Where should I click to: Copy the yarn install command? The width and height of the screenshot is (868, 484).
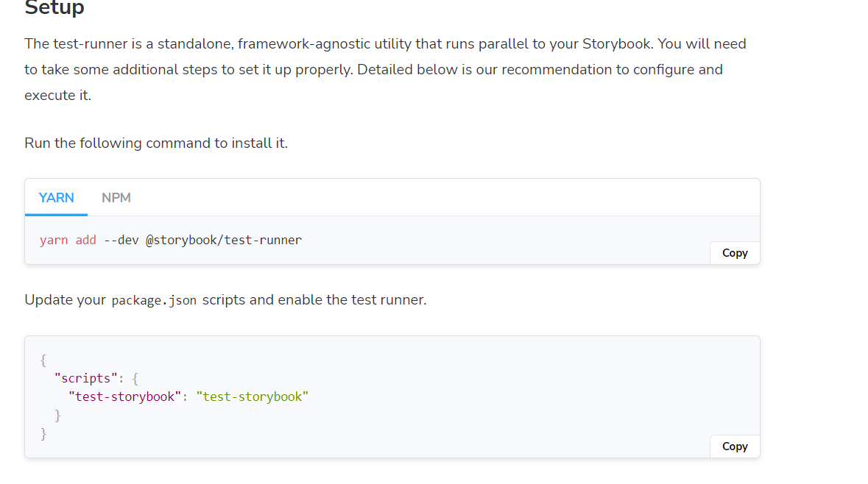click(734, 253)
